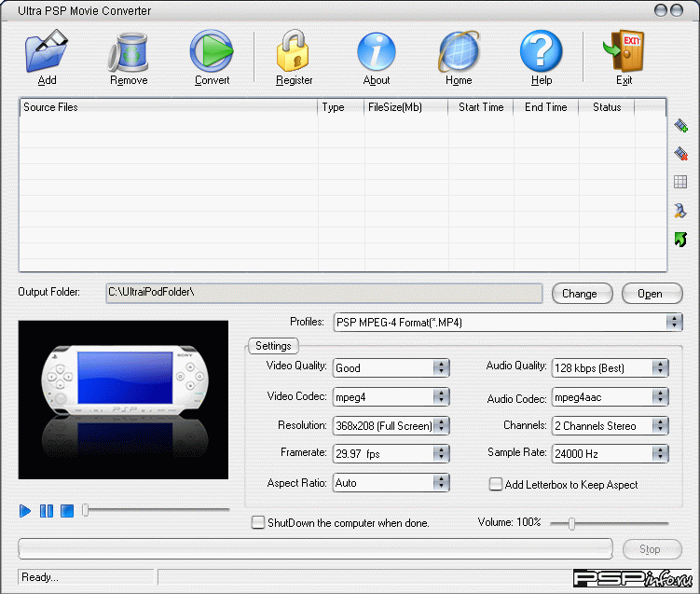Image resolution: width=700 pixels, height=594 pixels.
Task: Open the Sample Rate dropdown
Action: [660, 454]
